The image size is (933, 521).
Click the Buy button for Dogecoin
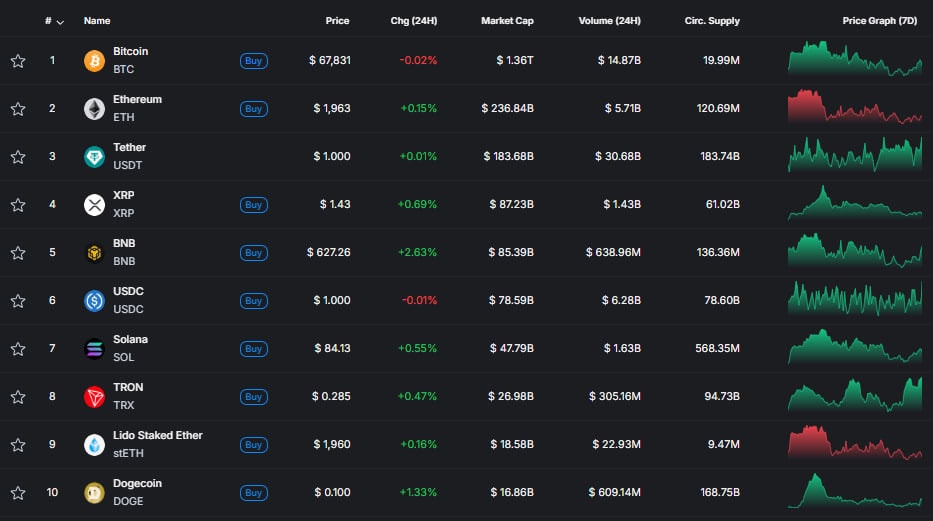pyautogui.click(x=253, y=492)
